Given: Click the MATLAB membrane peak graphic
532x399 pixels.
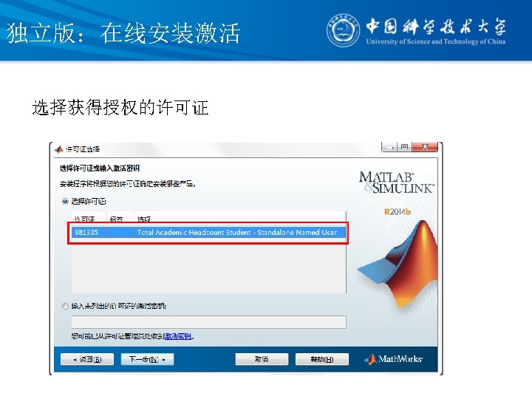Looking at the screenshot, I should point(398,264).
